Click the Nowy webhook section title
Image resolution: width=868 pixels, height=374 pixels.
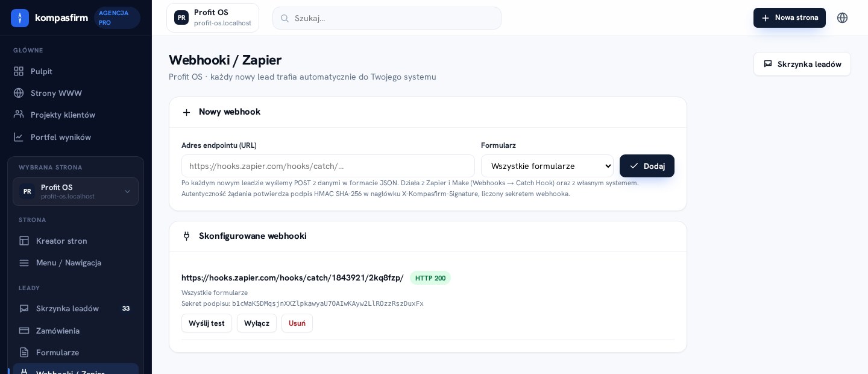(230, 112)
